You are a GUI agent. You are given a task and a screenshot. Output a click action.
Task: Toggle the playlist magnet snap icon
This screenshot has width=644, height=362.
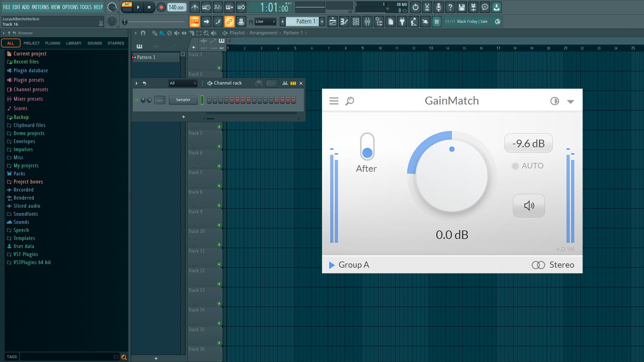tap(143, 33)
